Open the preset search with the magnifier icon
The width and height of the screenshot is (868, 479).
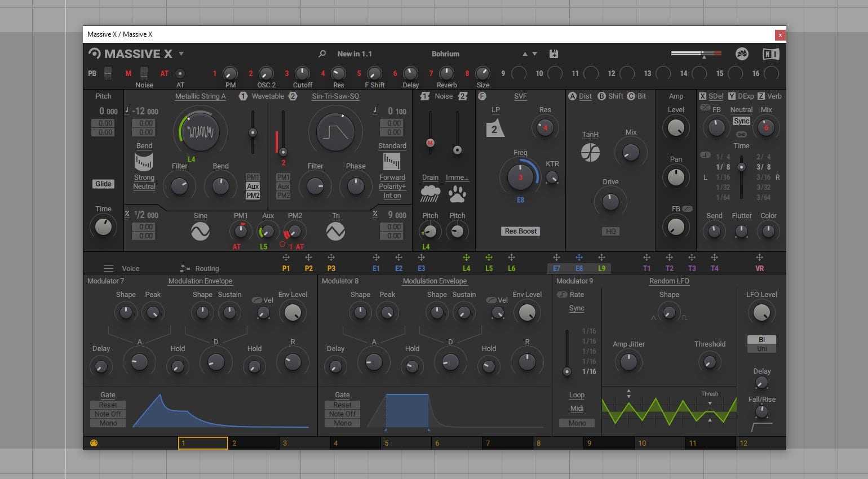coord(321,54)
